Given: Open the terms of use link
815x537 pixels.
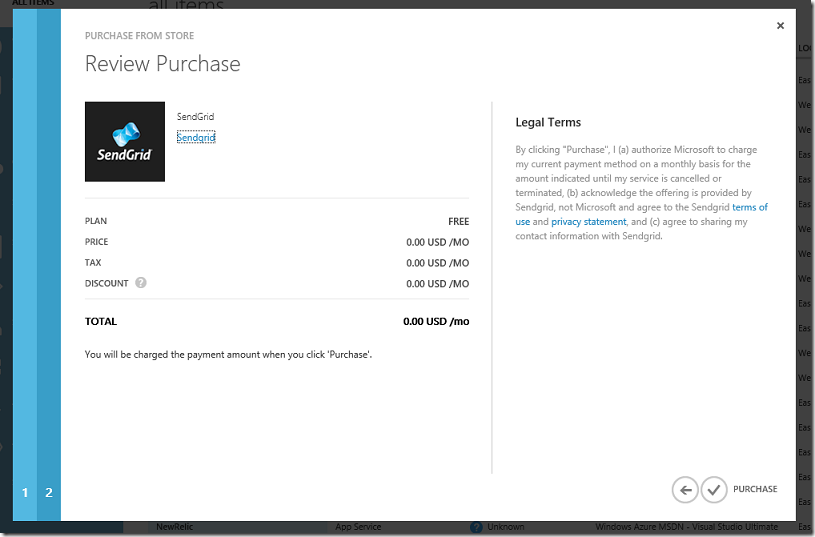Looking at the screenshot, I should [641, 214].
